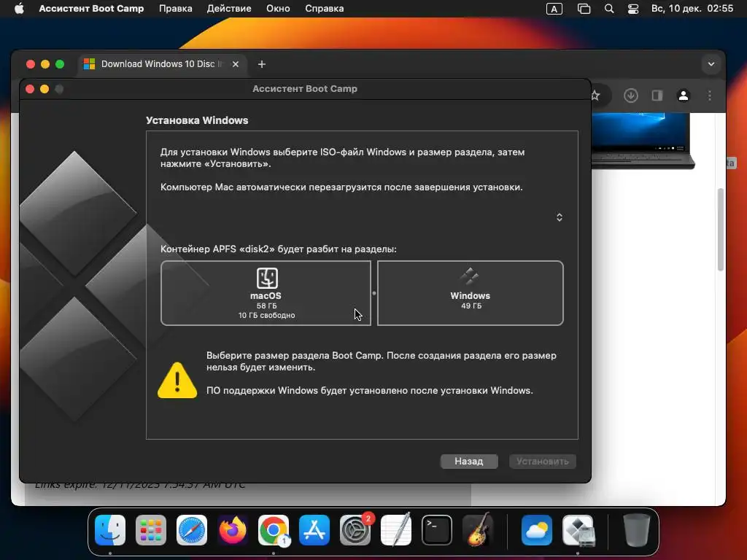Click the 10 ГБ свободно text
747x560 pixels.
(266, 315)
